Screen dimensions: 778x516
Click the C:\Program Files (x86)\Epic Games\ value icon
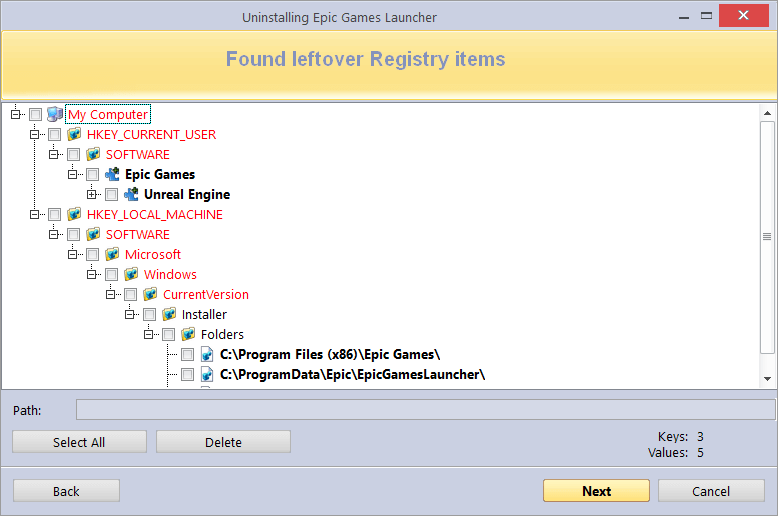tap(207, 354)
